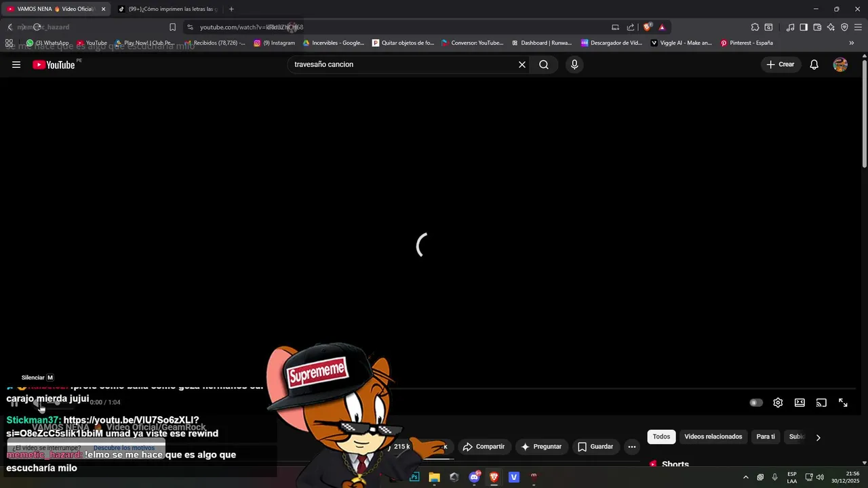Open the Brave Rewards triangle icon
Viewport: 868px width, 488px height.
tap(662, 27)
